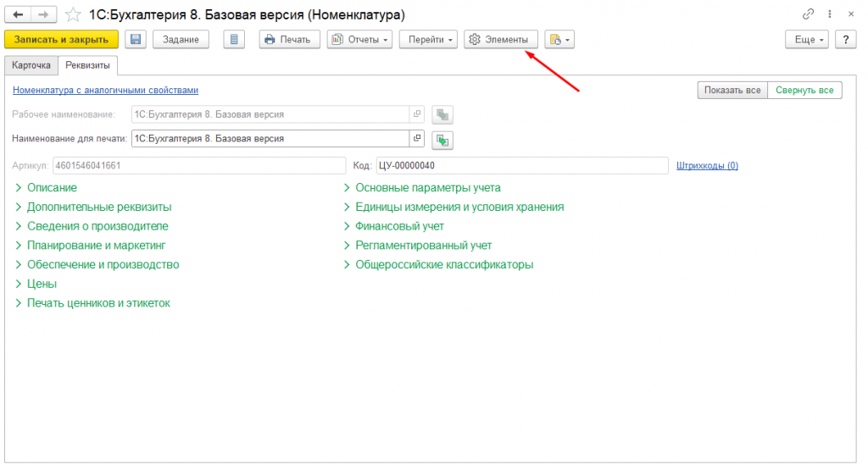The height and width of the screenshot is (470, 868).
Task: Copy the link with the chain icon
Action: click(808, 14)
